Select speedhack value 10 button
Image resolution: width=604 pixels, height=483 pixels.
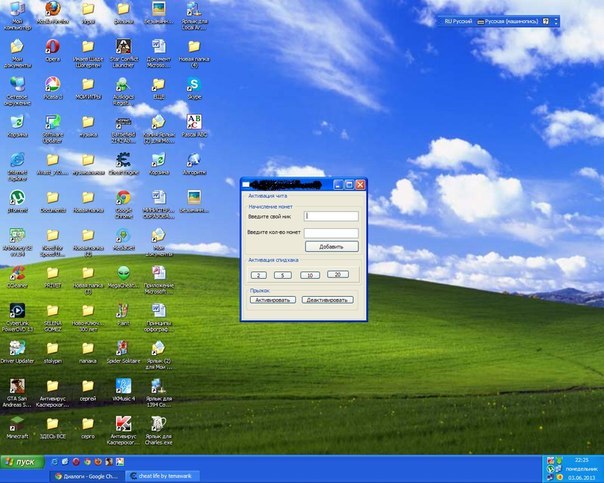pyautogui.click(x=310, y=275)
